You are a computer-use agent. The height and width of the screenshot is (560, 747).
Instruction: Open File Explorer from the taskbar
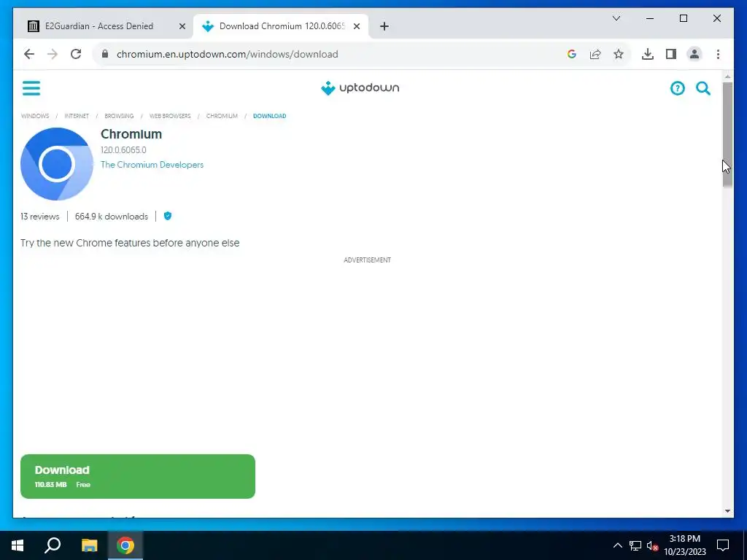[x=89, y=545]
